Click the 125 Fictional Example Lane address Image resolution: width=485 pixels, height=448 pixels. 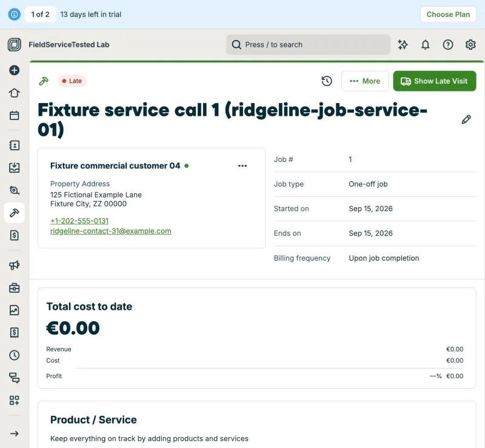(96, 195)
